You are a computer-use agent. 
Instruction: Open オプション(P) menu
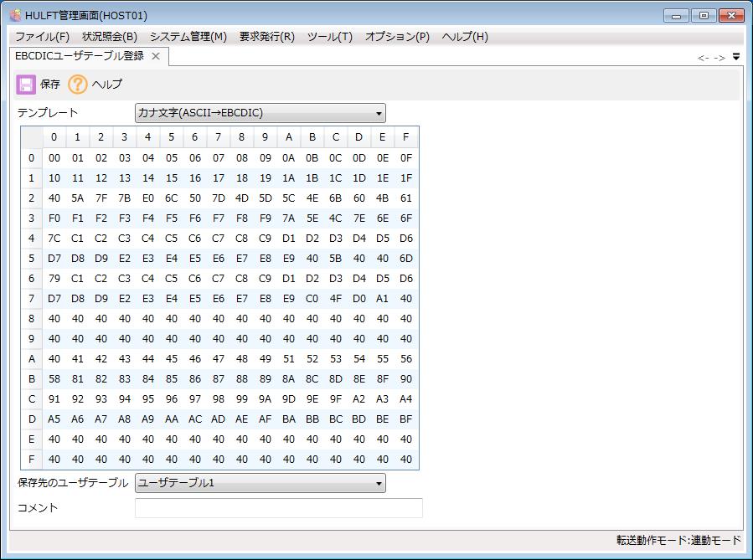coord(397,37)
